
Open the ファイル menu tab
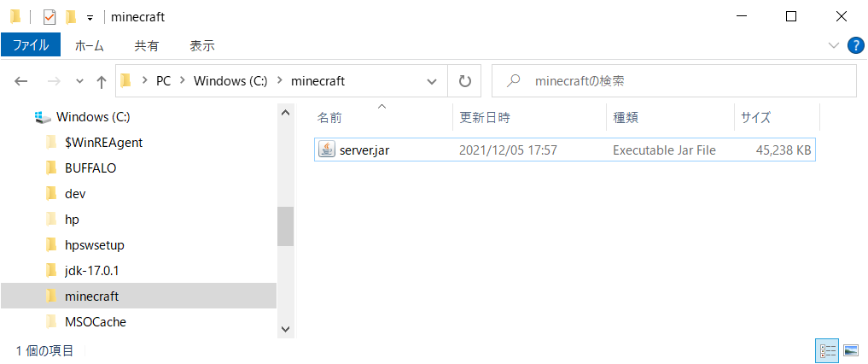[x=31, y=45]
